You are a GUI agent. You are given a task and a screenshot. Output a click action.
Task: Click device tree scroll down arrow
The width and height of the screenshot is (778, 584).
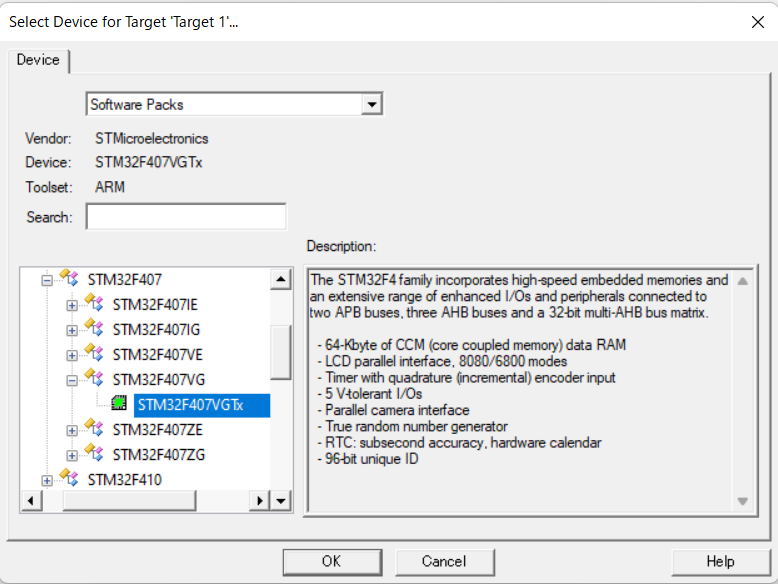[281, 501]
